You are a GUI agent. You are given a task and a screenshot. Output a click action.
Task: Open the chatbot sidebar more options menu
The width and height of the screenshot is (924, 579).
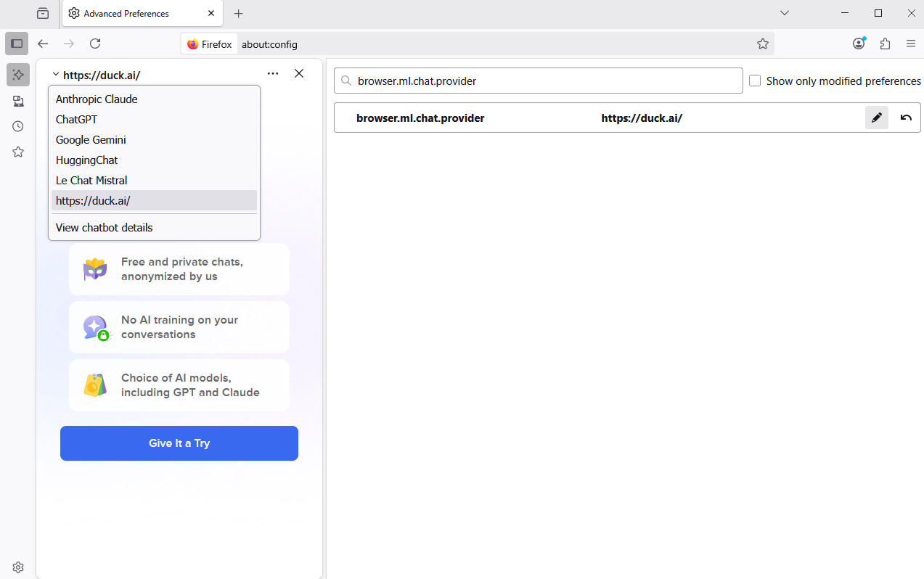pyautogui.click(x=273, y=73)
